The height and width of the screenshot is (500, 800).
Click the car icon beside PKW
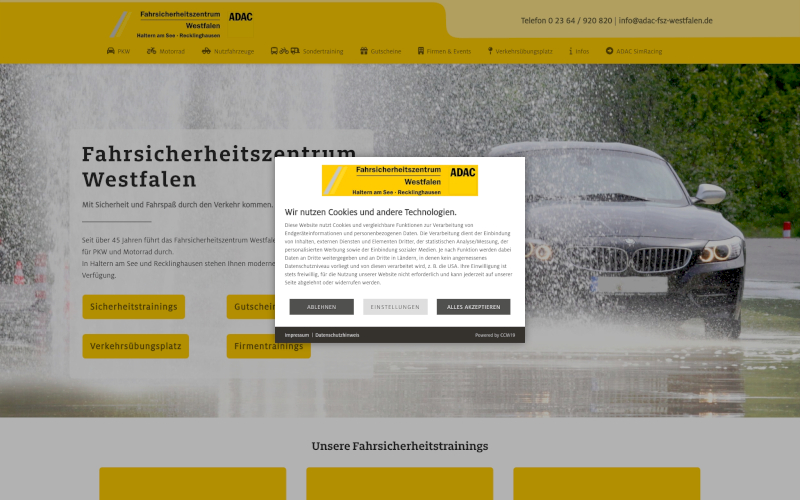click(x=110, y=51)
